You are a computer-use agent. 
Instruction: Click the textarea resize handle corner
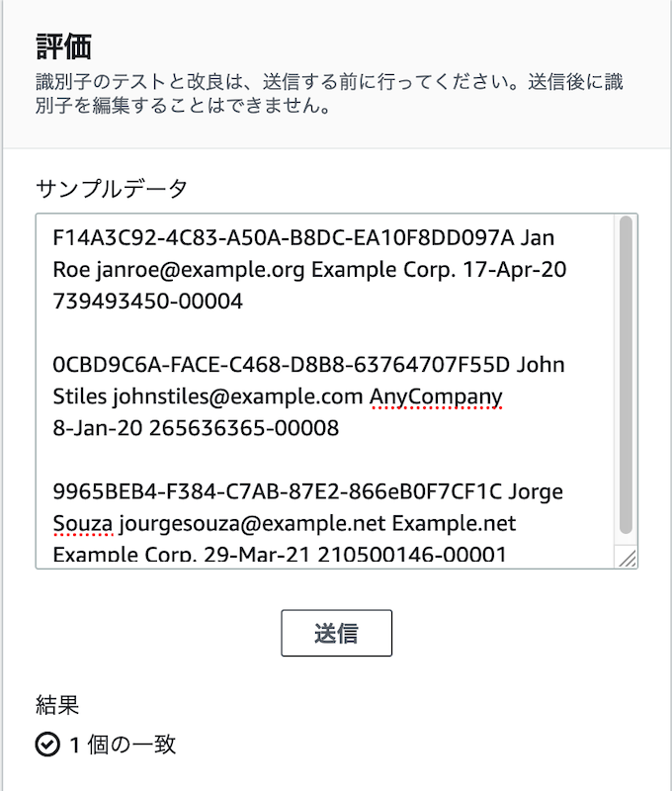coord(628,560)
